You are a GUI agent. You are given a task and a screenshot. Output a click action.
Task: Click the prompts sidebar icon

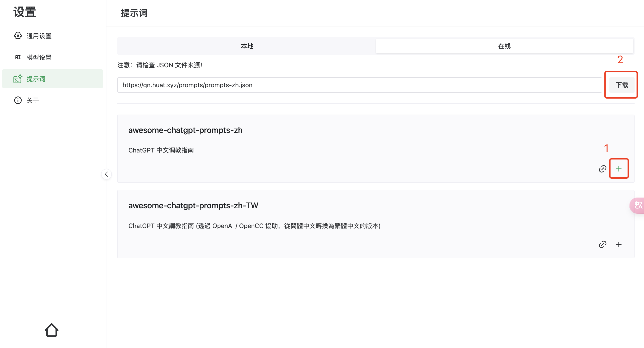click(18, 79)
